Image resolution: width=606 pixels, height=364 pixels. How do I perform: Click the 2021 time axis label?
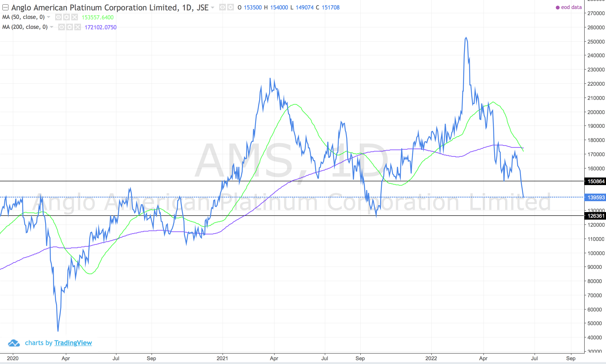coord(222,358)
